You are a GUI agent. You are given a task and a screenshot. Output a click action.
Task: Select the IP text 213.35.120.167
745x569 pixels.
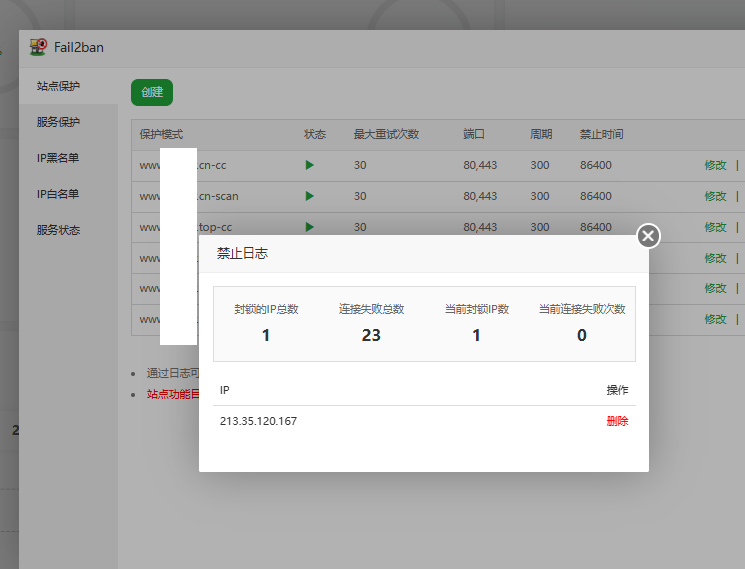click(x=258, y=421)
